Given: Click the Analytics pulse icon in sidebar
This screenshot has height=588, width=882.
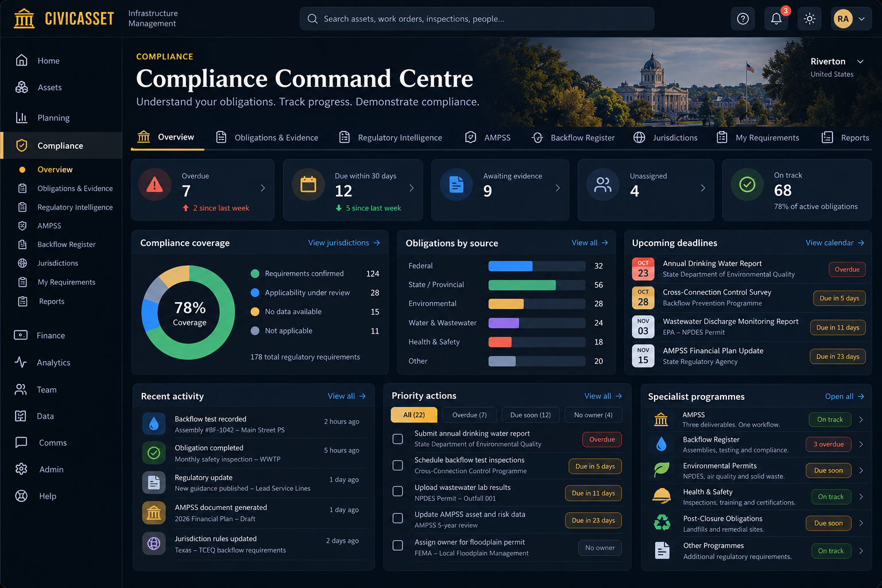Looking at the screenshot, I should 21,362.
